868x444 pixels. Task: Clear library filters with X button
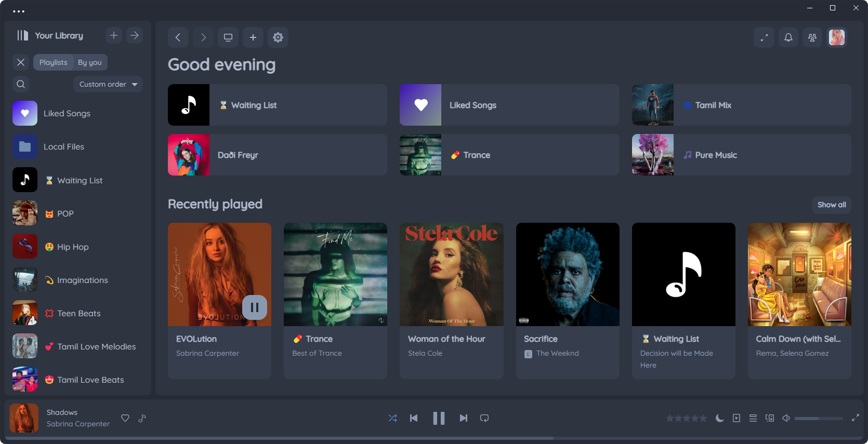[21, 62]
